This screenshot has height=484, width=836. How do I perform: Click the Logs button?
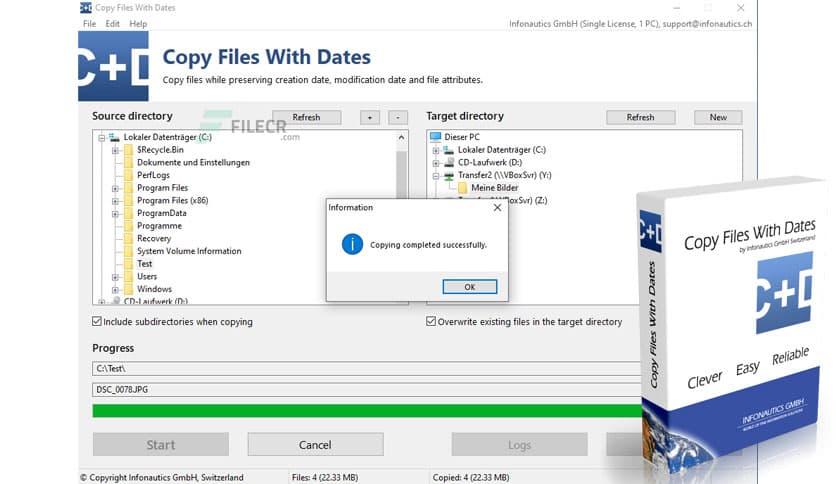(x=519, y=445)
